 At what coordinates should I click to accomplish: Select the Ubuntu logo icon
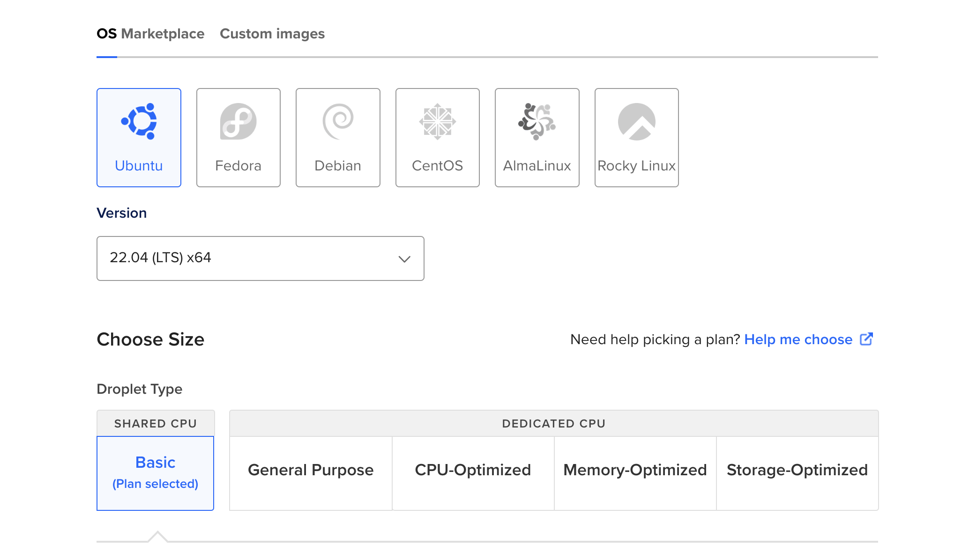(x=139, y=121)
